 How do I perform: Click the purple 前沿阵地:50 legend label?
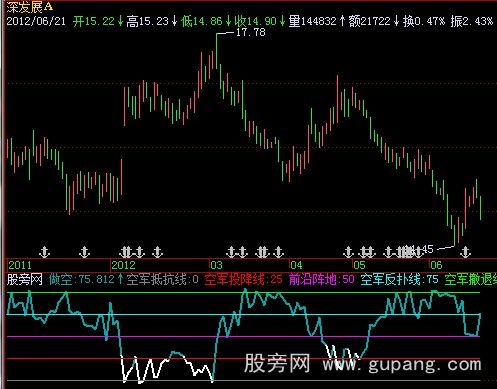click(x=321, y=279)
